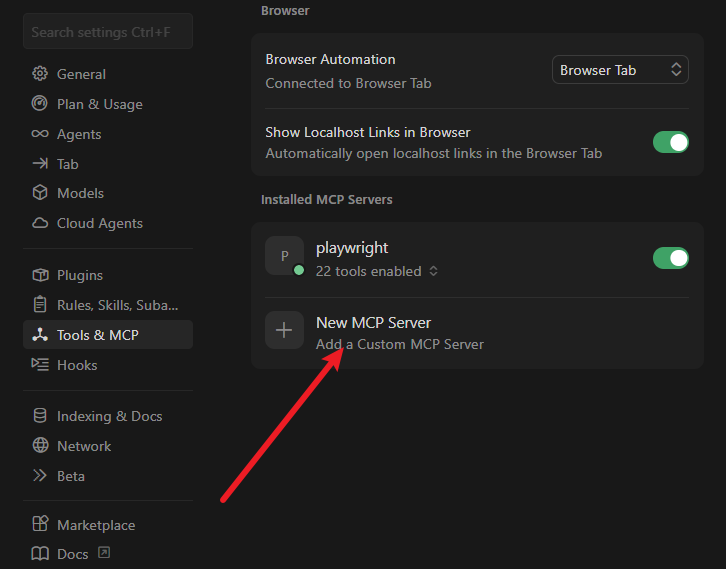Select the Tools & MCP entry
This screenshot has width=726, height=569.
108,335
